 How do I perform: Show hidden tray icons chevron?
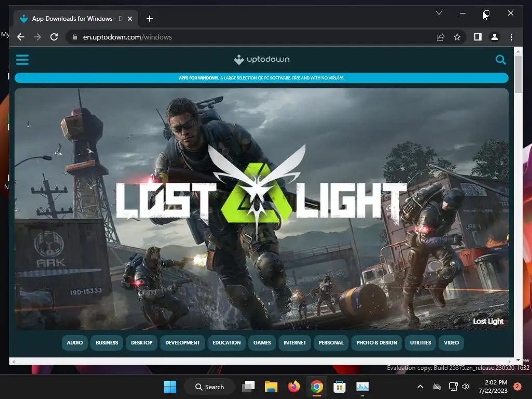tap(420, 387)
